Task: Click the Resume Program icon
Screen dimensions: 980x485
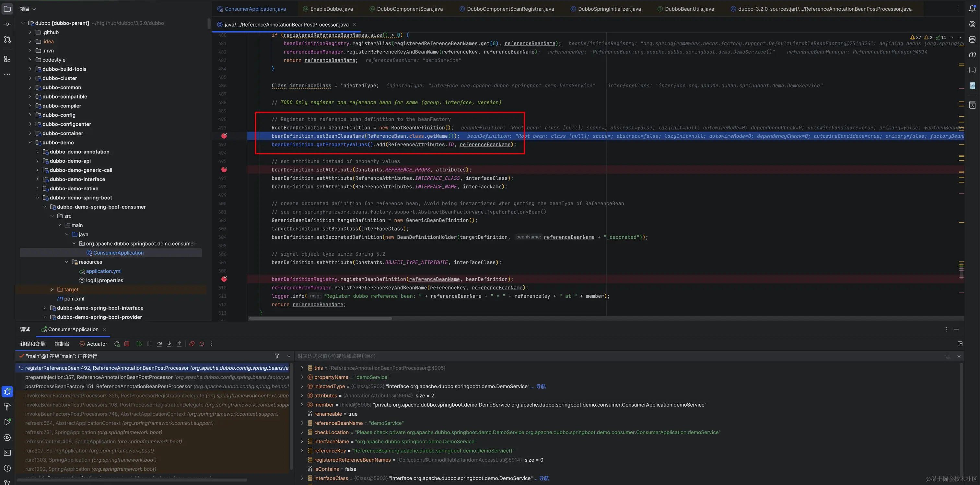Action: point(139,344)
